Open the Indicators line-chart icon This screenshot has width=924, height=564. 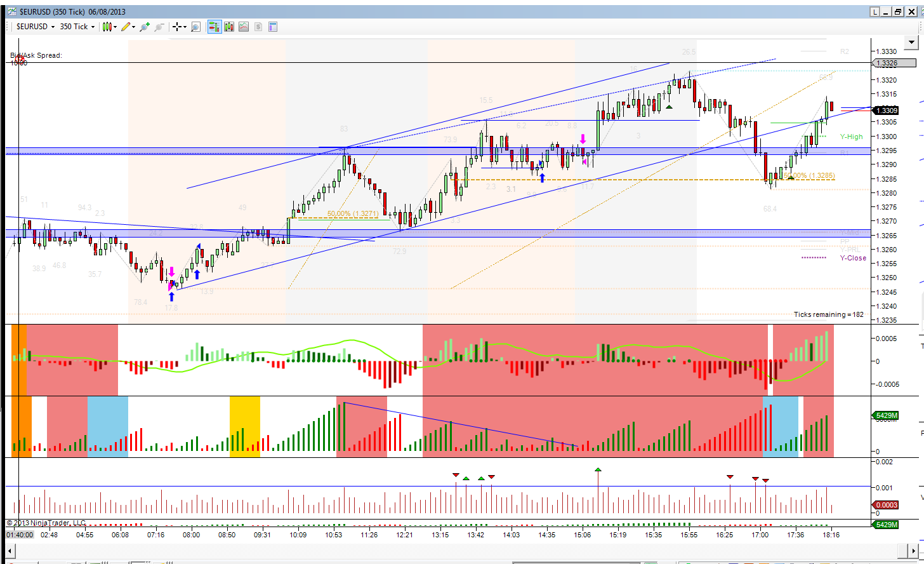(x=244, y=27)
